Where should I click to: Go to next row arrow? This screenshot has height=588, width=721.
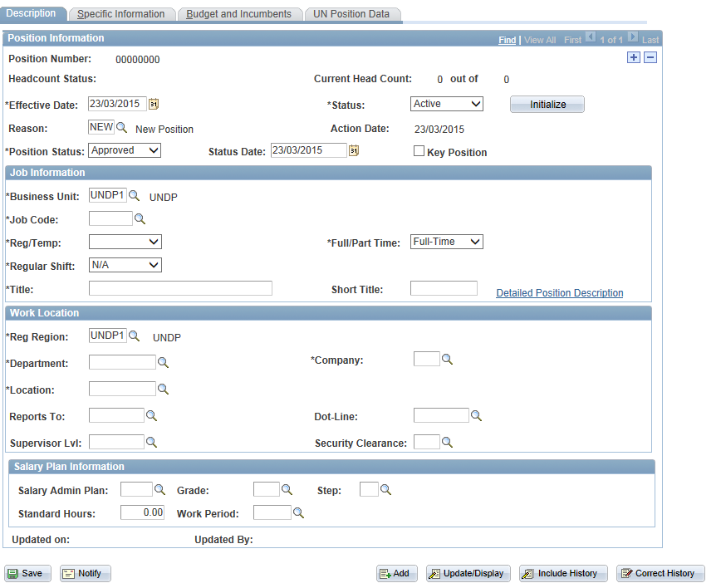pos(633,37)
